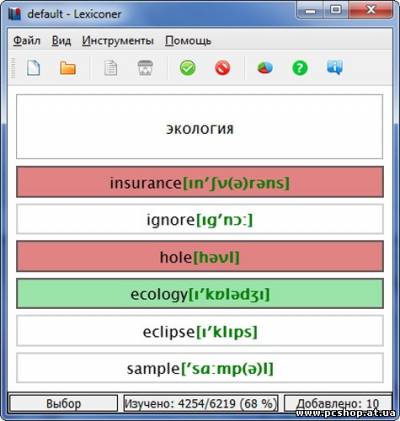Image resolution: width=400 pixels, height=421 pixels.
Task: Choose the answer ignore
Action: pyautogui.click(x=200, y=219)
